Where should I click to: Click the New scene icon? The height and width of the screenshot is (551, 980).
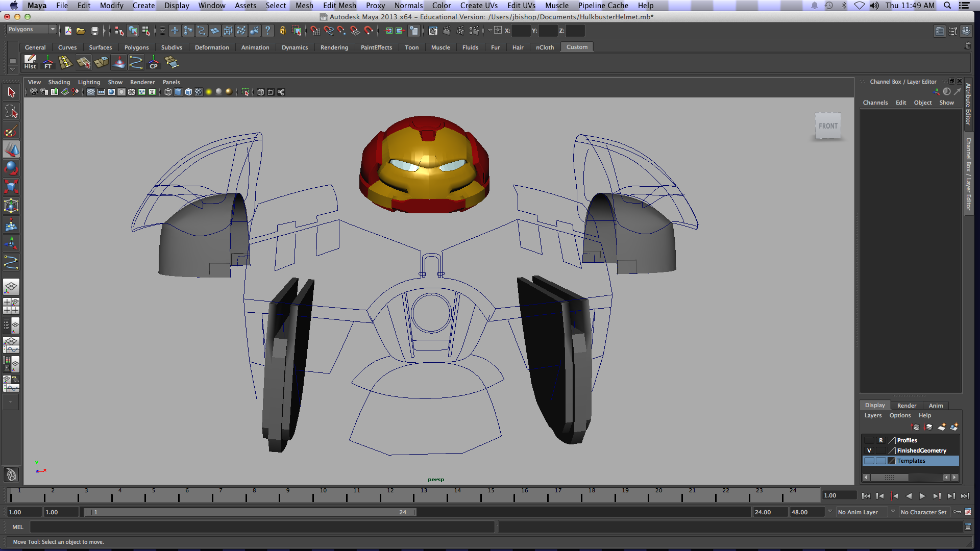click(68, 31)
